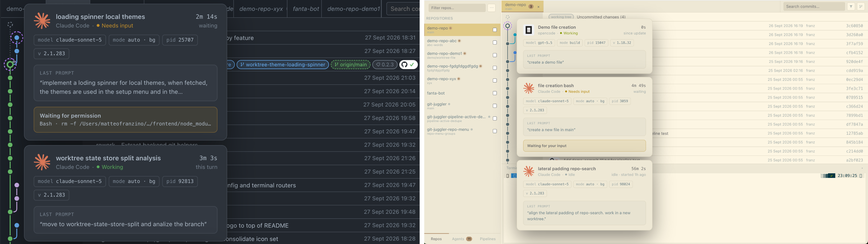868x244 pixels.
Task: Check the git-juggler-repo-menu checkbox
Action: tap(495, 131)
